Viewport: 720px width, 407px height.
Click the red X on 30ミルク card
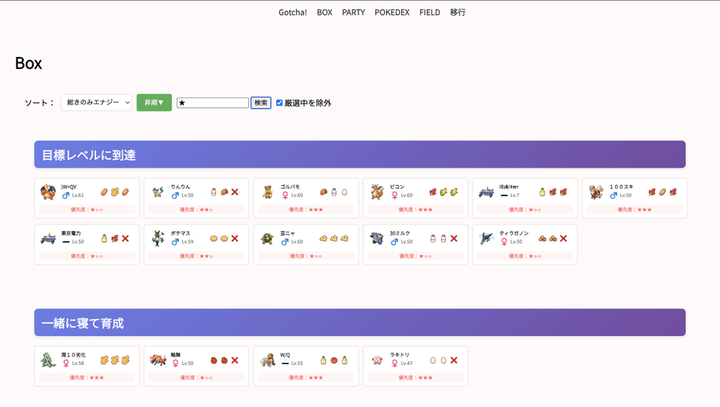pyautogui.click(x=454, y=238)
